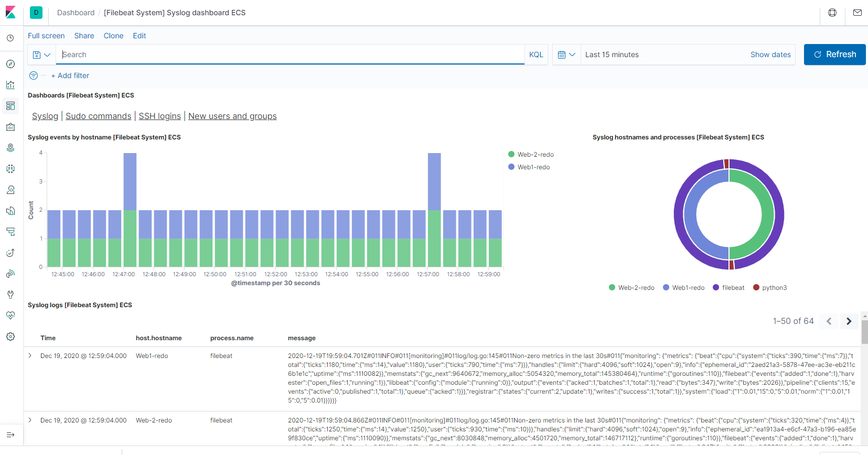Click the host.hostname column header
Screen dimensions: 868x455
pos(159,338)
